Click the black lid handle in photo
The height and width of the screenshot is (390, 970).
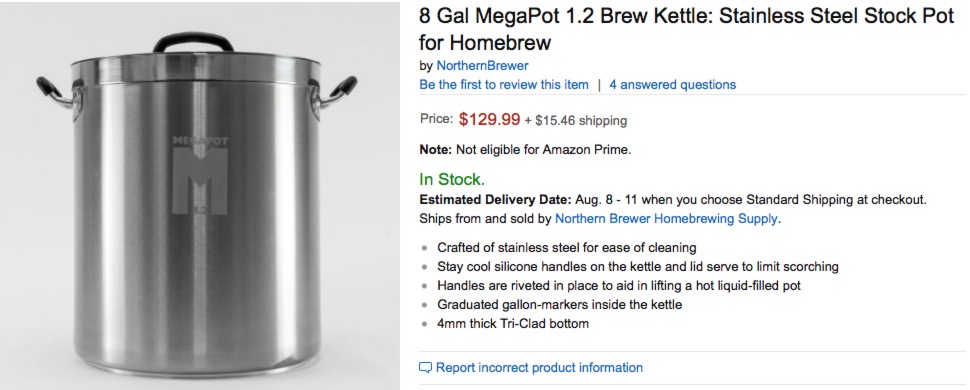click(x=194, y=43)
